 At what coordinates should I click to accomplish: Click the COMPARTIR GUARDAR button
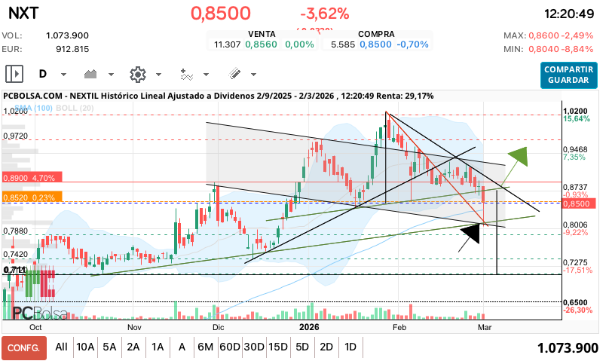(x=568, y=75)
